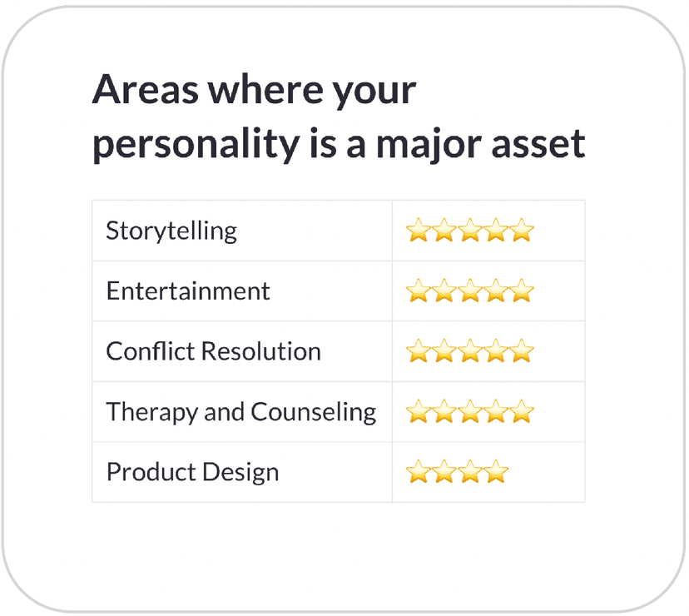Image resolution: width=689 pixels, height=616 pixels.
Task: Click the second star for Therapy and Counseling
Action: [444, 412]
